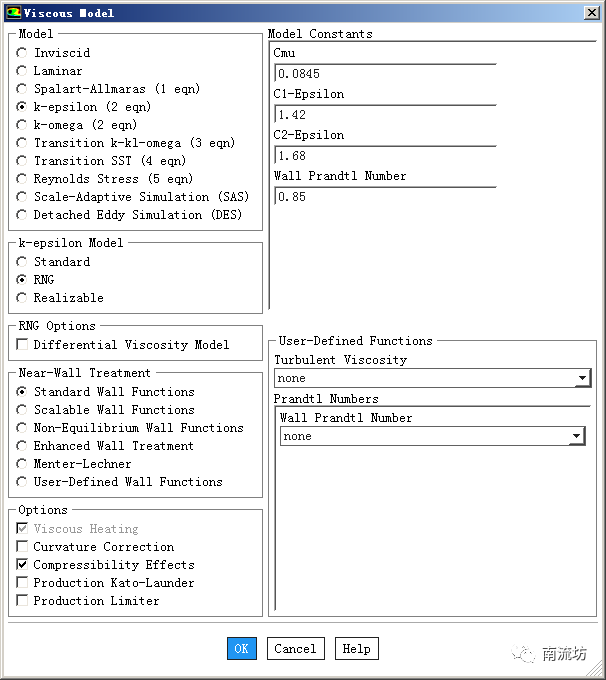Check Production Kato-Launder option
This screenshot has width=606, height=680.
23,583
